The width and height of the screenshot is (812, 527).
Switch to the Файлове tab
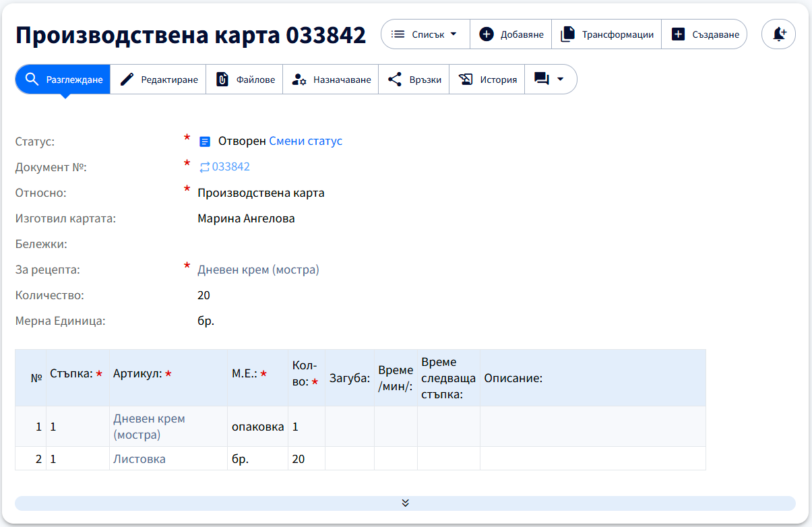244,79
